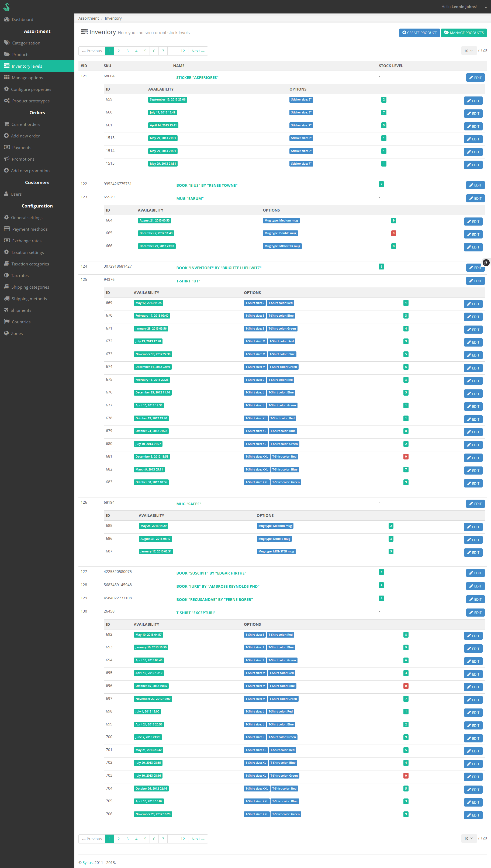Edit Book "Recusandae" product row
This screenshot has height=868, width=491.
click(x=475, y=599)
